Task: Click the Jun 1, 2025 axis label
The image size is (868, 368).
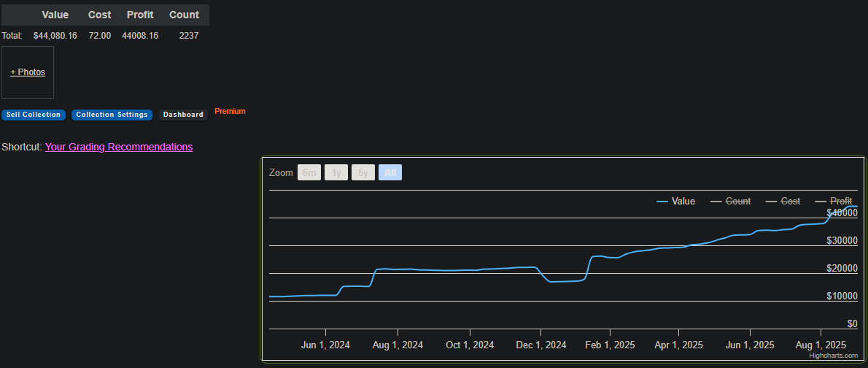Action: 750,345
